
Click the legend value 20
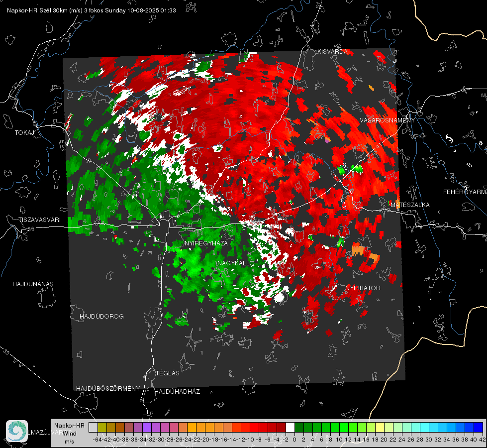[x=384, y=440]
